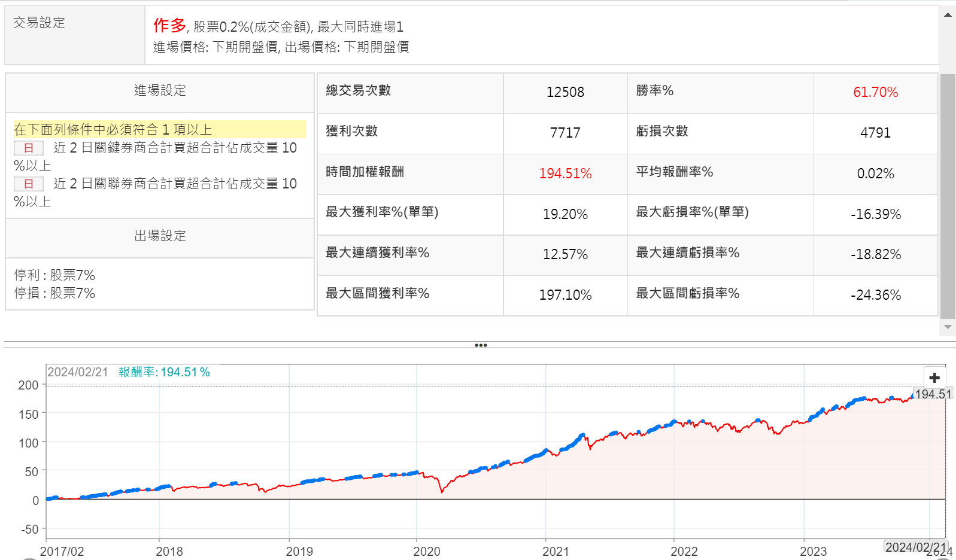Click the 日 icon beside 關鍵券商 condition
This screenshot has width=956, height=560.
[x=29, y=148]
